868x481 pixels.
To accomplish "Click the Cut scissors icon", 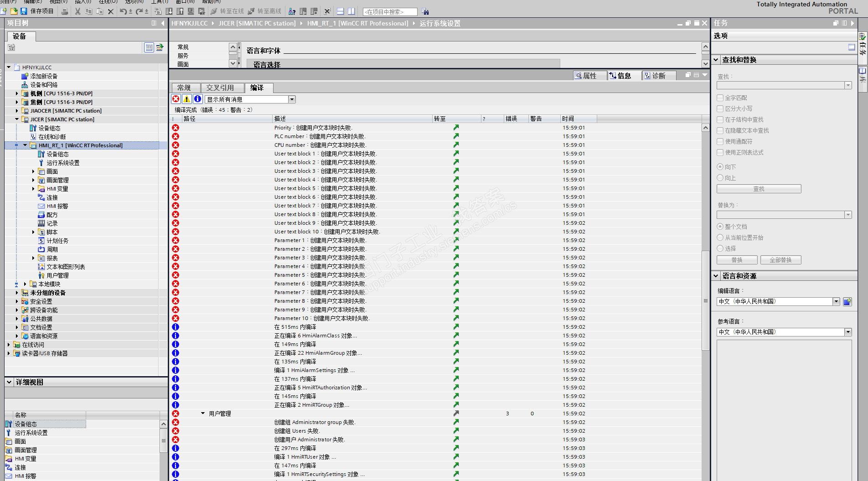I will pos(78,11).
